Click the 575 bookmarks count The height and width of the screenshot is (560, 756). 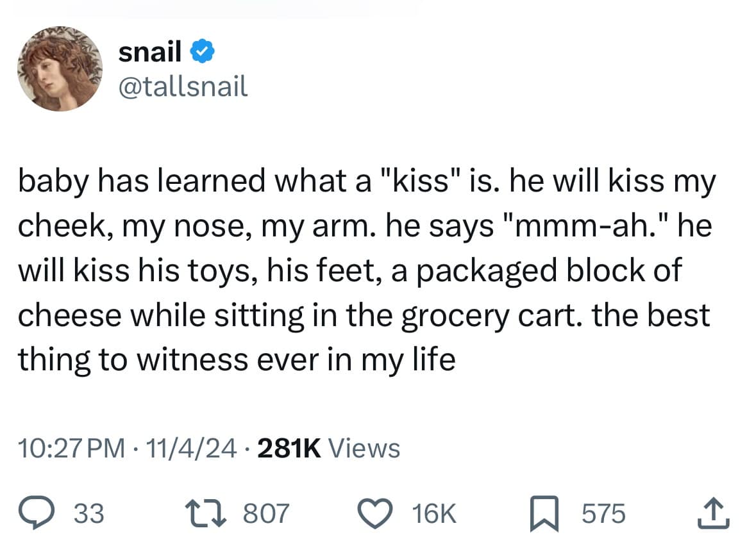click(x=603, y=514)
